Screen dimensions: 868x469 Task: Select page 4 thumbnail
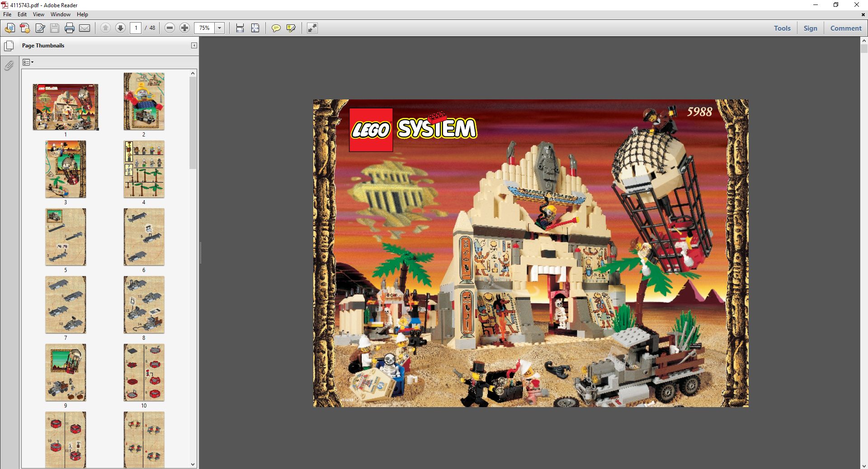coord(144,169)
